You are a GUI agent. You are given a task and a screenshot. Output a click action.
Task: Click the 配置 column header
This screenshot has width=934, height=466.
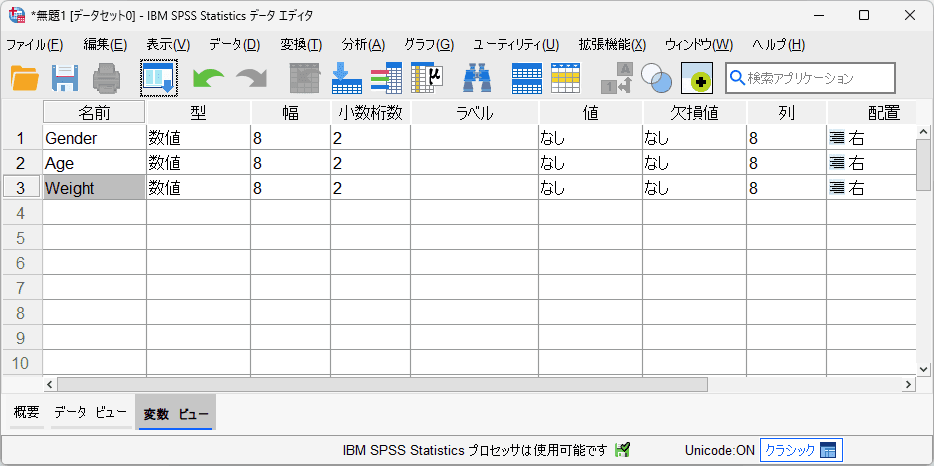tap(871, 112)
